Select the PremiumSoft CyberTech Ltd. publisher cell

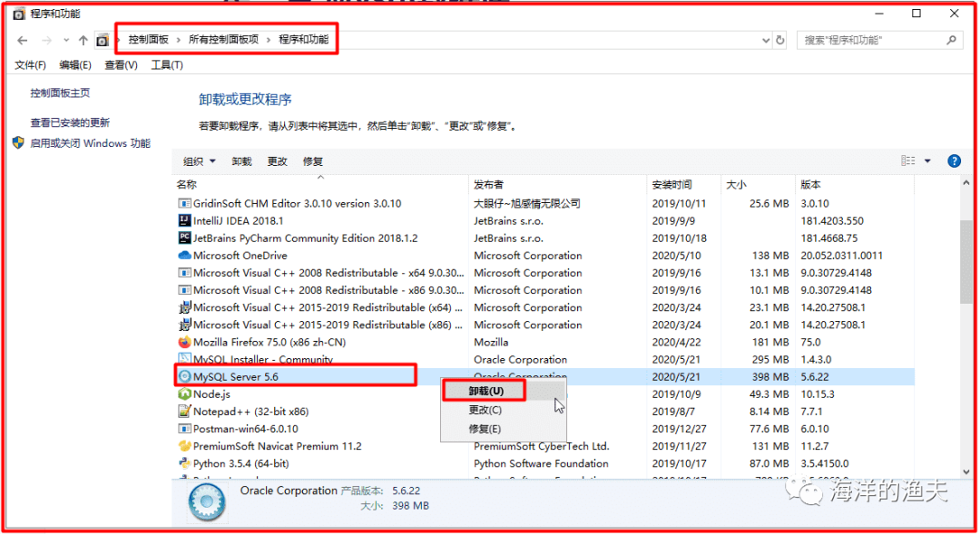(541, 446)
